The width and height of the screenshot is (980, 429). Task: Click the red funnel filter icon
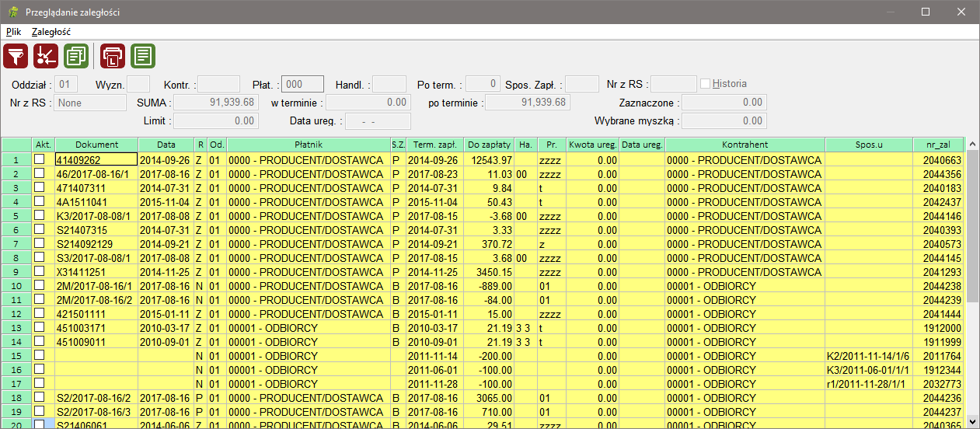coord(16,56)
